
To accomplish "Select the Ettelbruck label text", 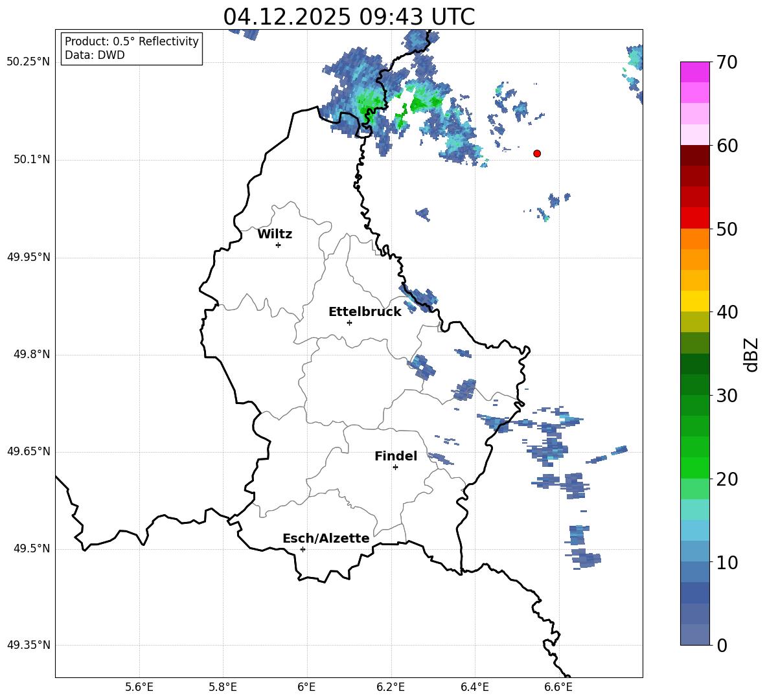I will 365,312.
